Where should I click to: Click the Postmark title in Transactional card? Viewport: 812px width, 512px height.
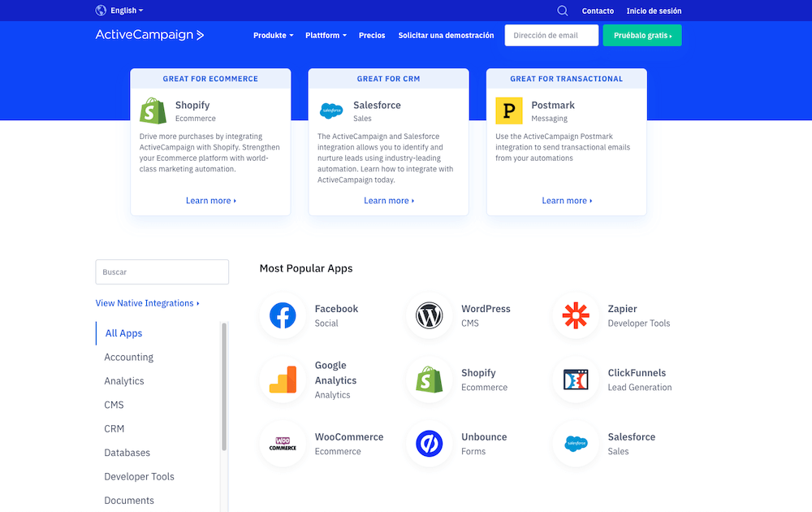[x=553, y=105]
